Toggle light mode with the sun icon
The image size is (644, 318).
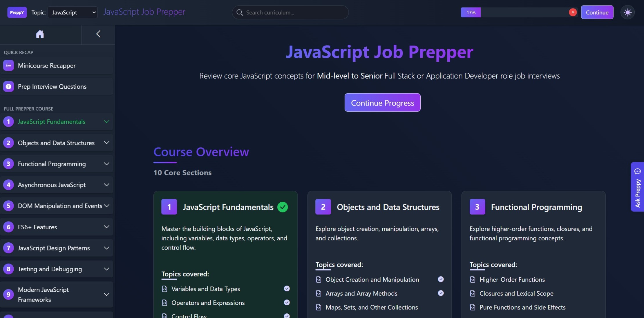(x=628, y=12)
